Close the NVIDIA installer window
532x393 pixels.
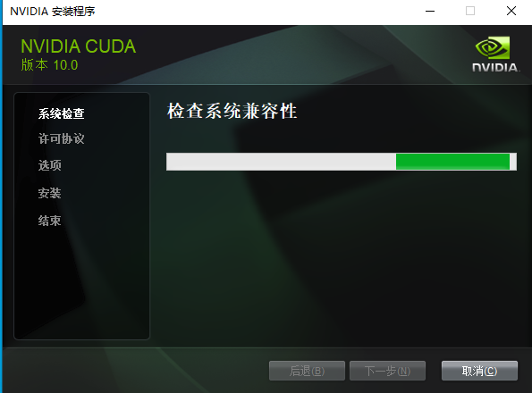511,11
